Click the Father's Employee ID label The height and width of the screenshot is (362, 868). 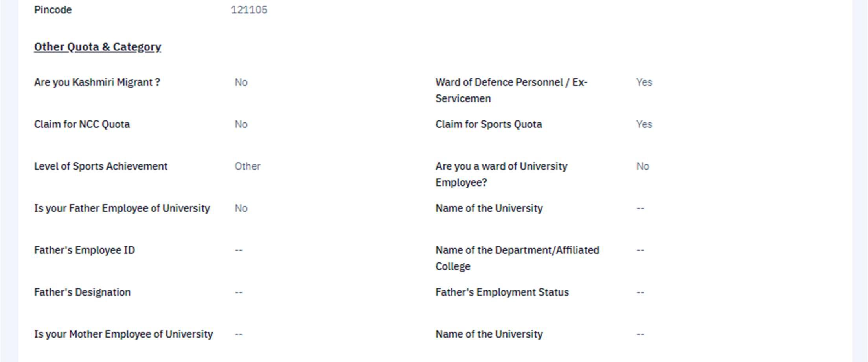click(84, 250)
